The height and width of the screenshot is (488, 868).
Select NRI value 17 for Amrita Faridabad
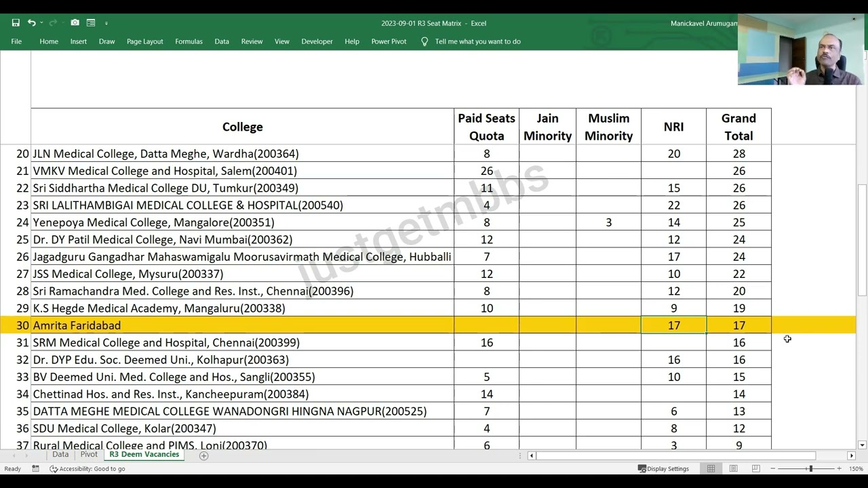(673, 325)
